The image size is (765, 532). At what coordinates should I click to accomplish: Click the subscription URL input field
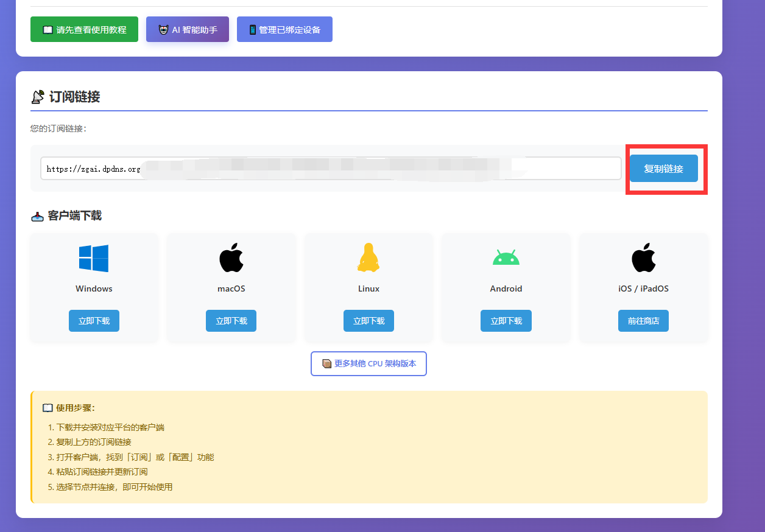331,169
